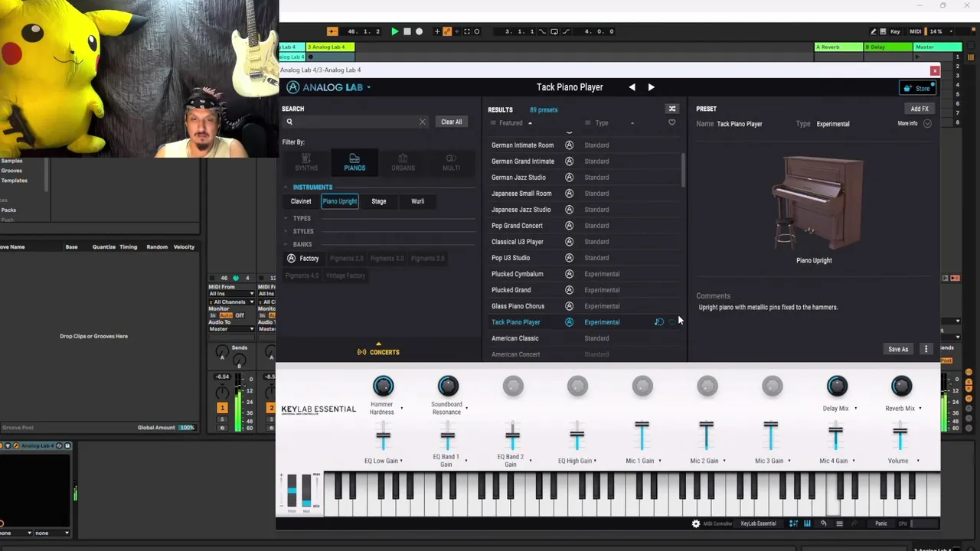Go to next preset with right arrow
Screen dimensions: 980x551
[652, 87]
